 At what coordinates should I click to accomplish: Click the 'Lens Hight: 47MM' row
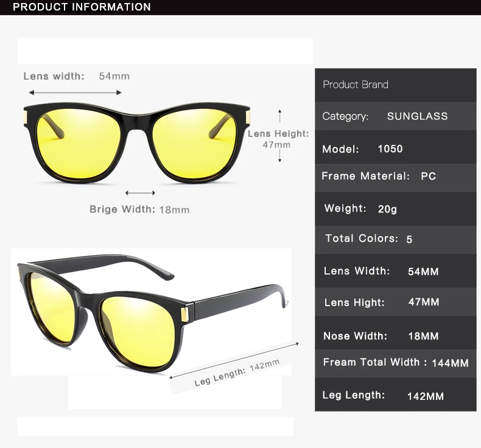pos(395,302)
